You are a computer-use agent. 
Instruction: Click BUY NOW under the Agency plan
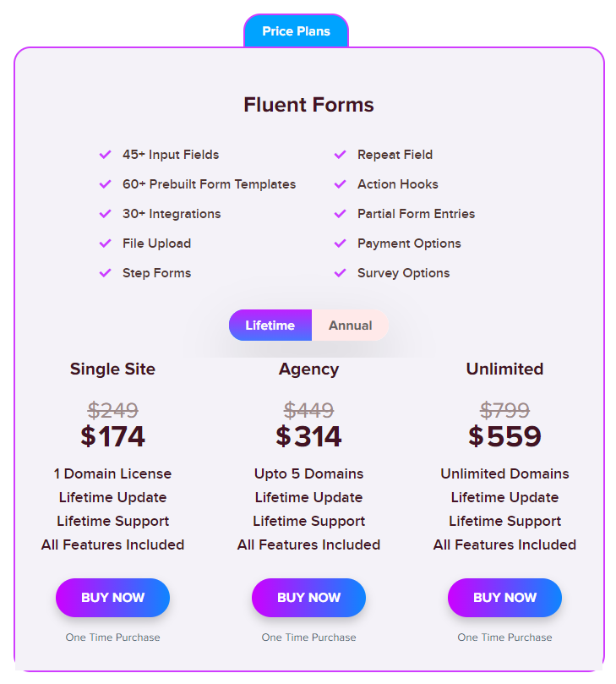(308, 598)
